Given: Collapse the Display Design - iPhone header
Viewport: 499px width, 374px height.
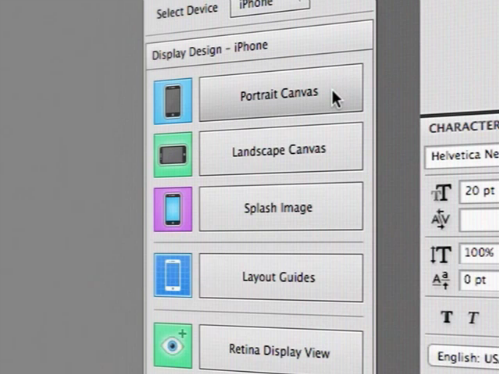Looking at the screenshot, I should point(260,44).
